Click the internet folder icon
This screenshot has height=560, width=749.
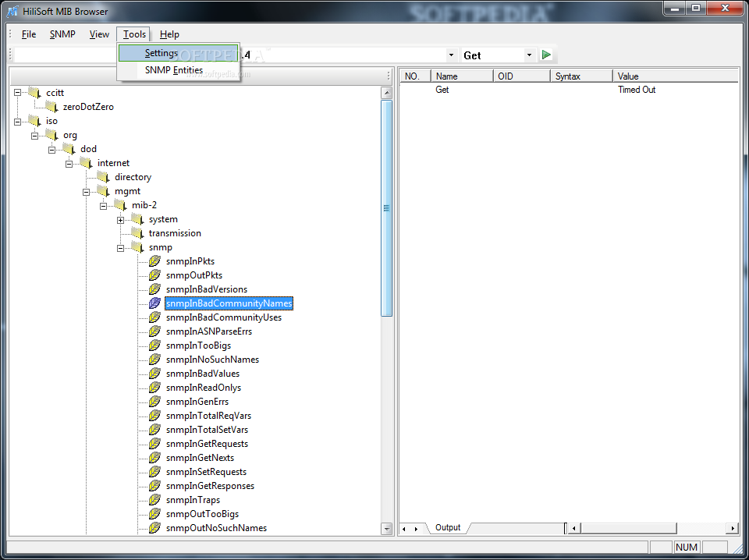coord(86,162)
